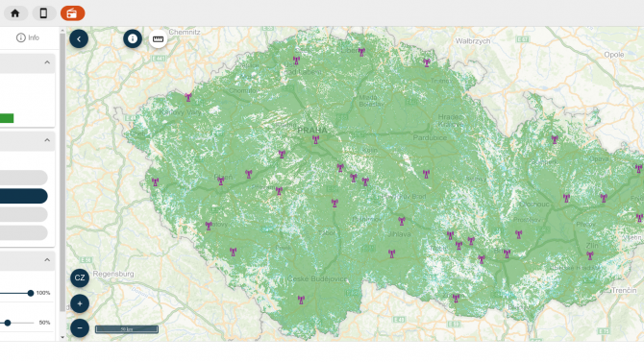The image size is (644, 362).
Task: Collapse the third sidebar section chevron
Action: [47, 260]
